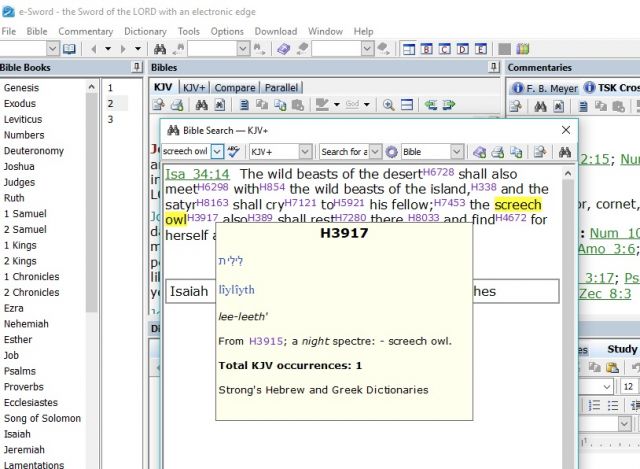Click the binoculars search icon in main toolbar
640x469 pixels.
point(160,49)
